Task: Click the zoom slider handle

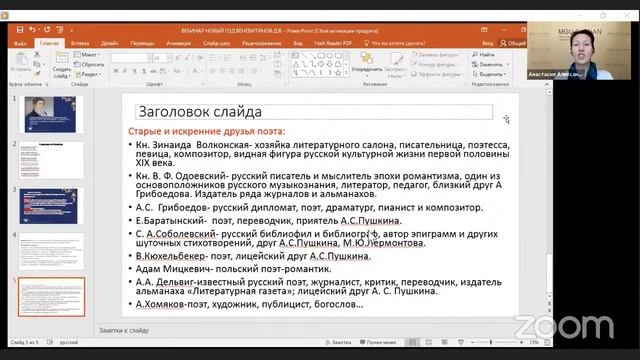Action: (x=491, y=342)
